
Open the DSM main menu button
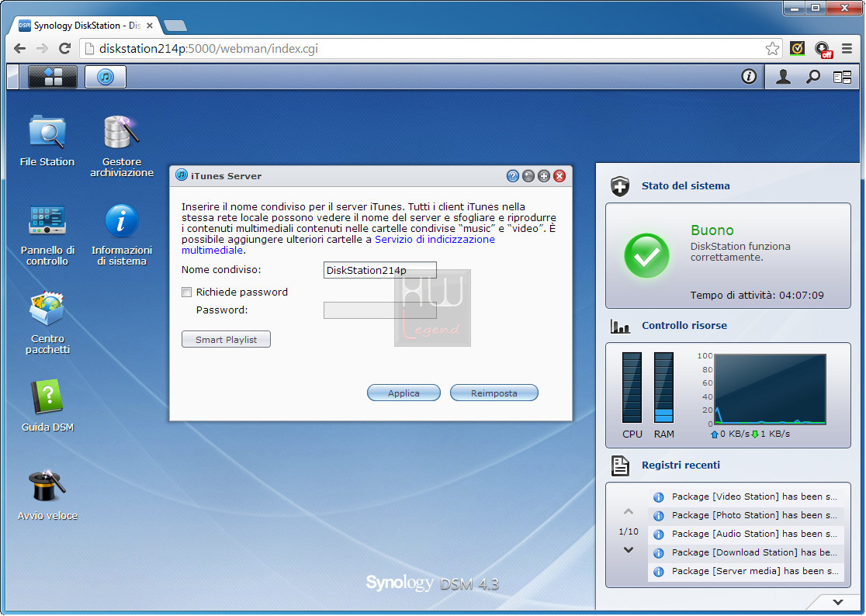tap(53, 77)
